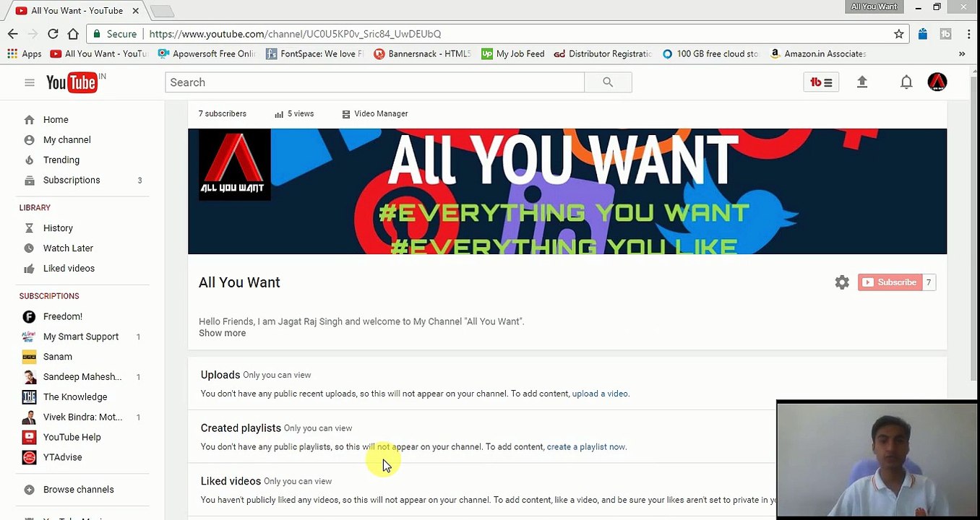Open the All You Want bookmark
This screenshot has height=520, width=980.
point(99,53)
